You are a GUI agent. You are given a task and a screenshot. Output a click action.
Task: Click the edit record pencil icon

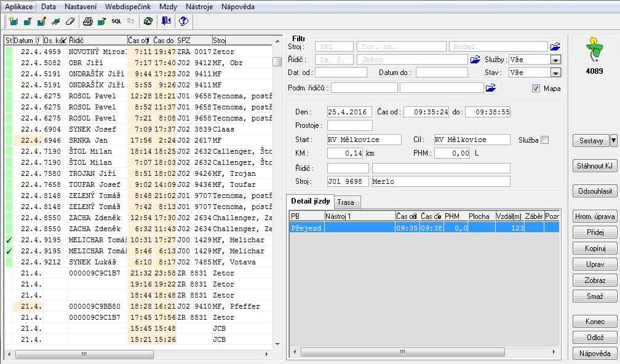tap(42, 22)
